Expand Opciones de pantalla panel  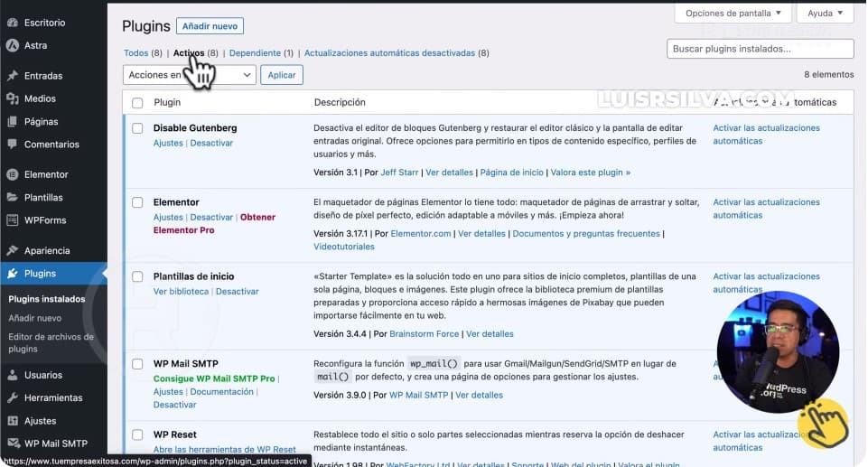tap(733, 14)
